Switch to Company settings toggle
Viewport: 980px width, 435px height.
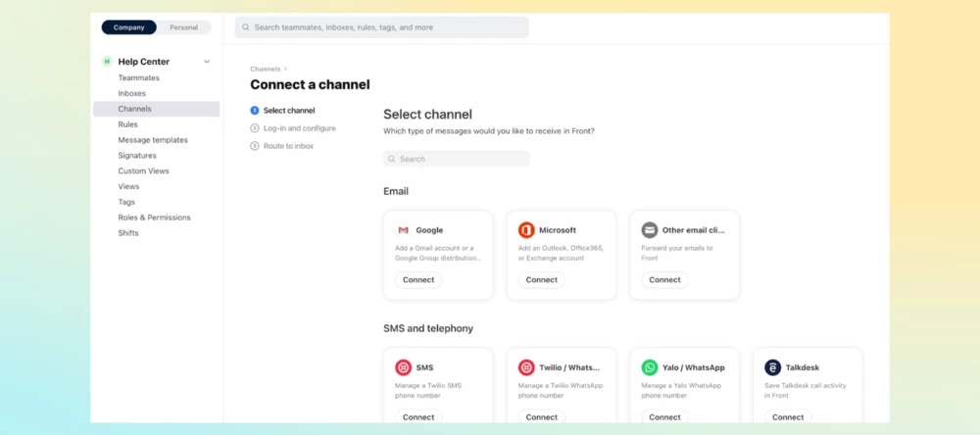[x=128, y=27]
